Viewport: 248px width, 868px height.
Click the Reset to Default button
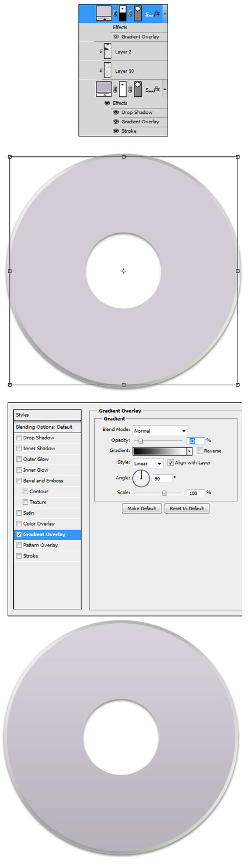click(x=187, y=509)
